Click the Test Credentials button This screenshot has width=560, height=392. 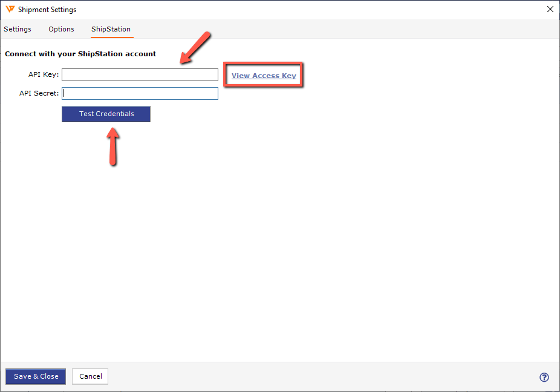coord(106,114)
